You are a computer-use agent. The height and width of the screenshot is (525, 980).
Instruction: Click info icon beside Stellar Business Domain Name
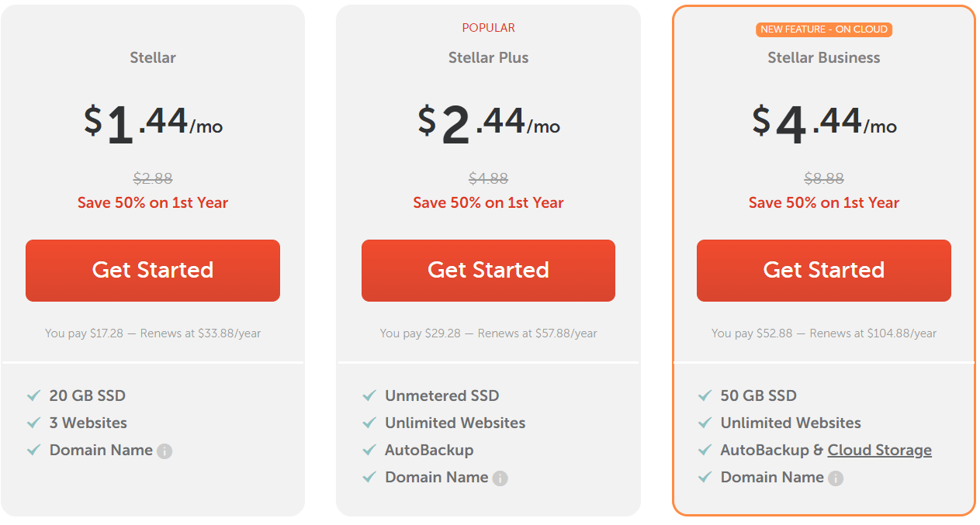point(836,478)
